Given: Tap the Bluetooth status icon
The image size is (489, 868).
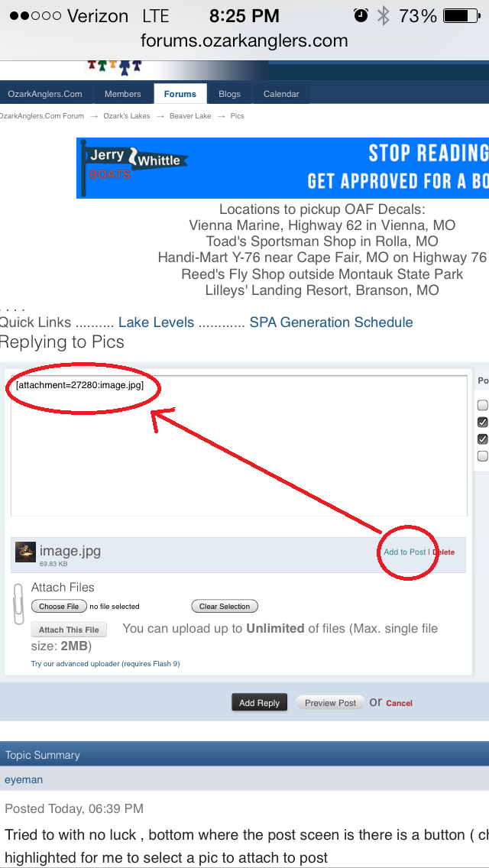Looking at the screenshot, I should tap(383, 15).
